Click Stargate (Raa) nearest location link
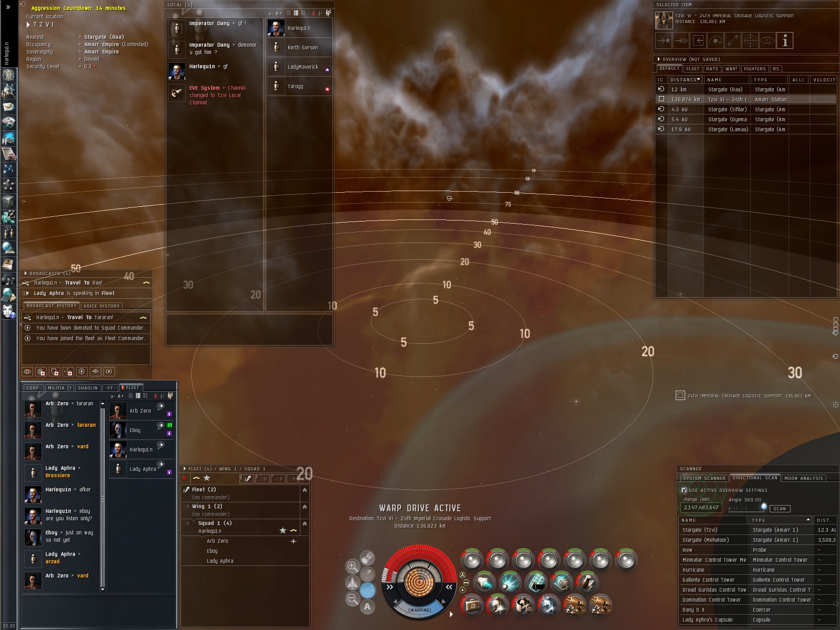The image size is (840, 630). 104,37
